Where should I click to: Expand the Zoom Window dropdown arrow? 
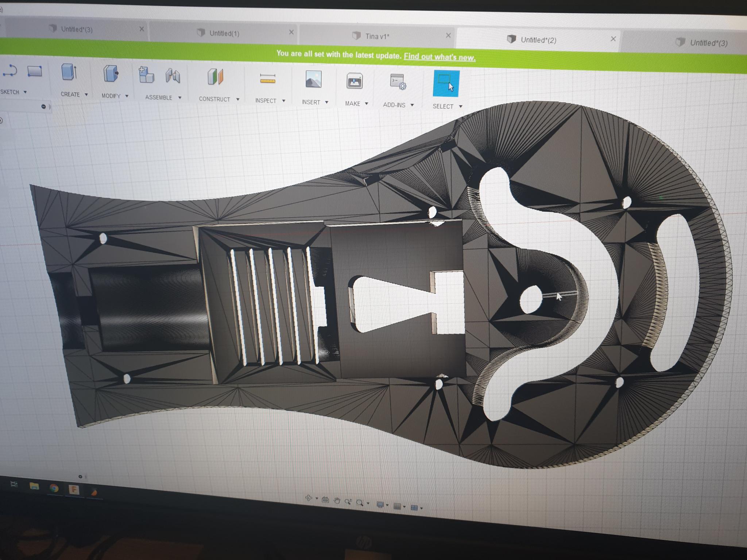pyautogui.click(x=368, y=503)
